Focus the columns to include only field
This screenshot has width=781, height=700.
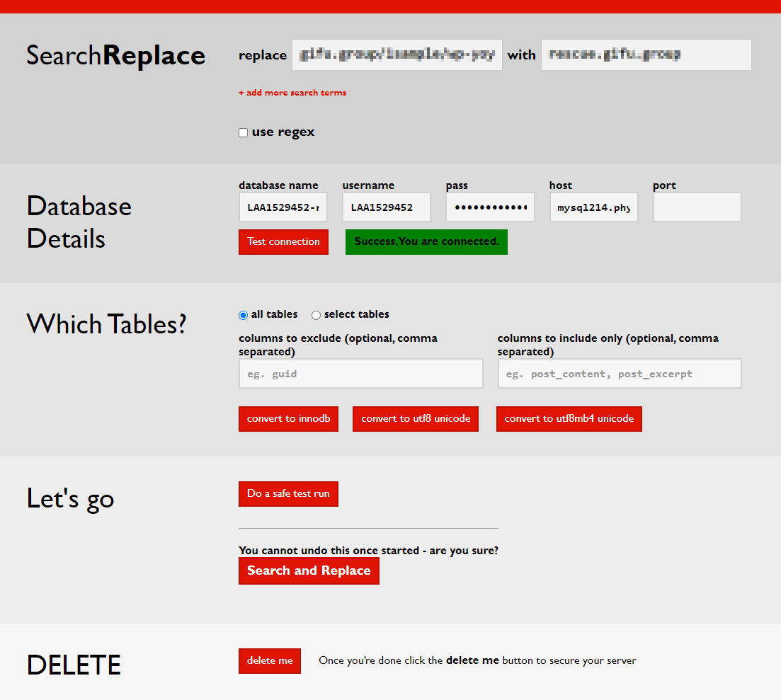(x=620, y=374)
